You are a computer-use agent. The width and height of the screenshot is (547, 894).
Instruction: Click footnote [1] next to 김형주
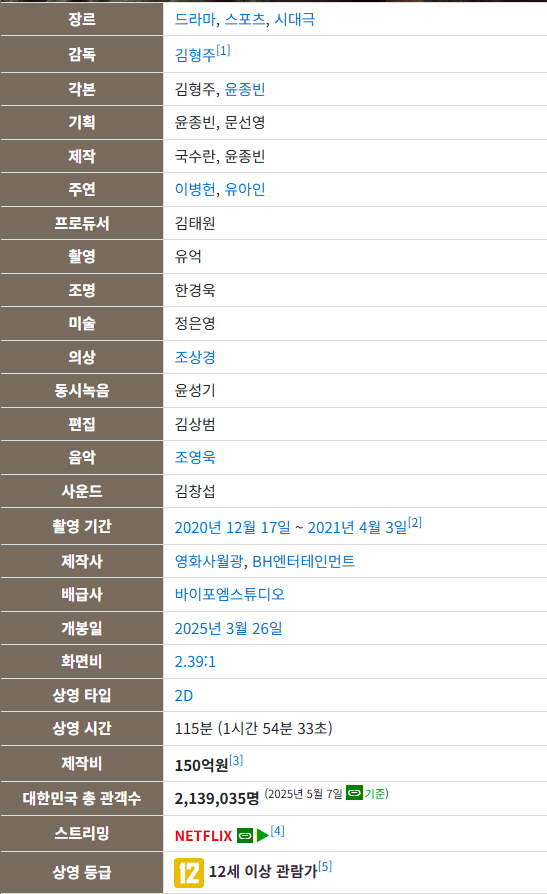tap(224, 50)
